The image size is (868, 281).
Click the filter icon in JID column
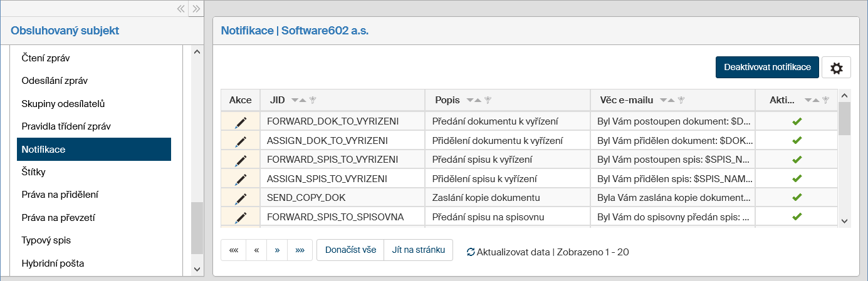click(x=311, y=100)
